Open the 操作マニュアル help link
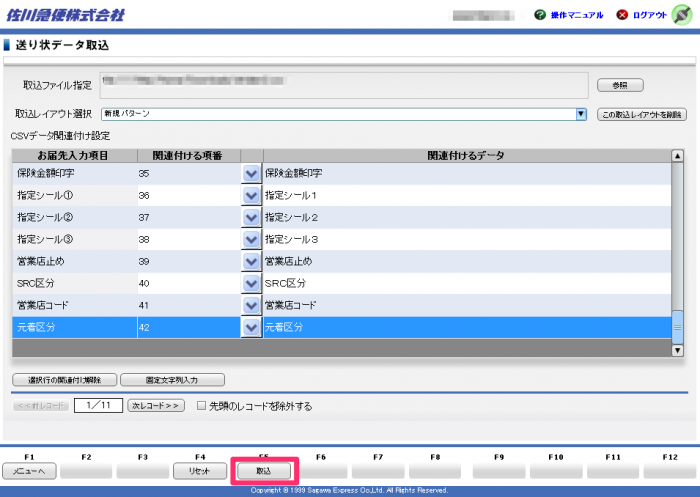Screen dimensions: 700x497 577,15
